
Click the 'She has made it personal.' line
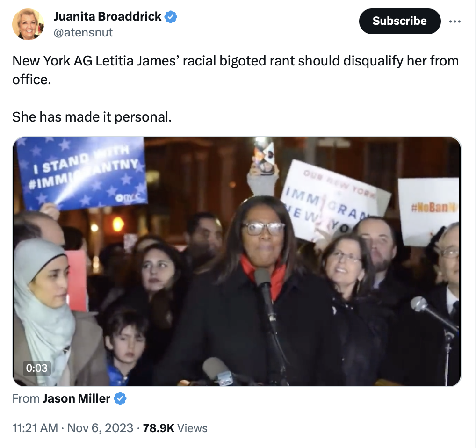pyautogui.click(x=92, y=117)
